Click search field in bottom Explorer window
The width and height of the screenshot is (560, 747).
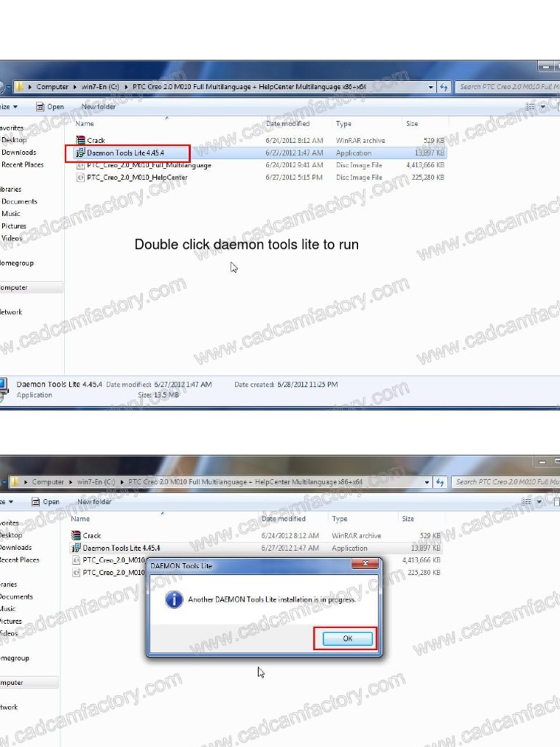pyautogui.click(x=506, y=482)
